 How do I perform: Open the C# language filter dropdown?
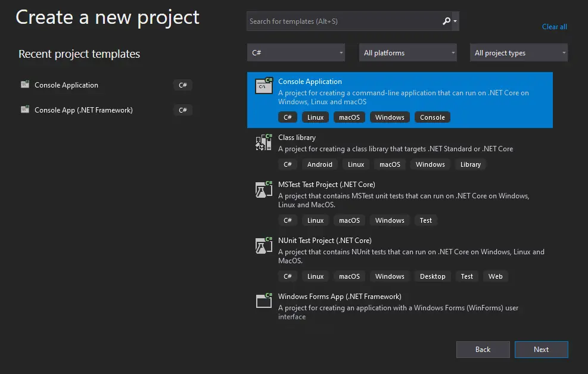point(296,52)
